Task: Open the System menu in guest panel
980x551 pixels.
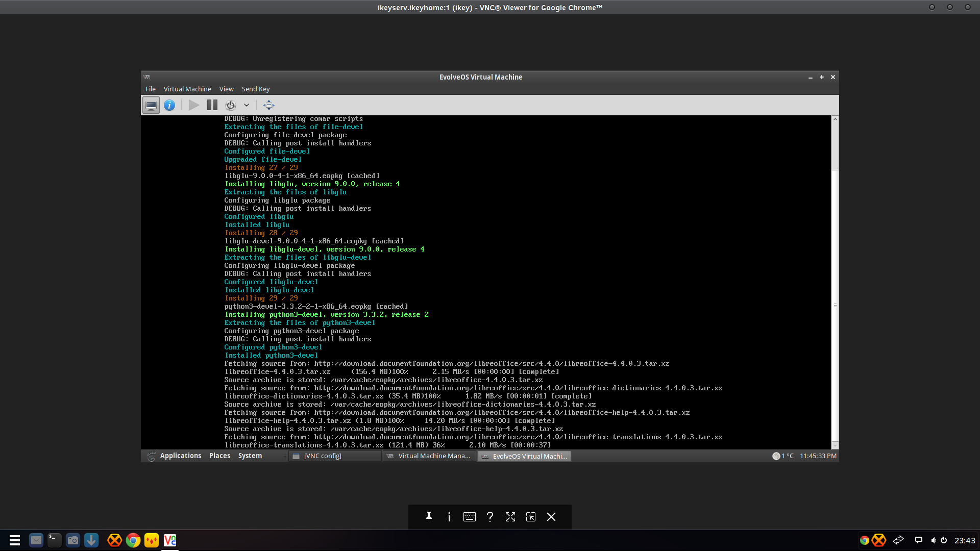Action: click(250, 456)
